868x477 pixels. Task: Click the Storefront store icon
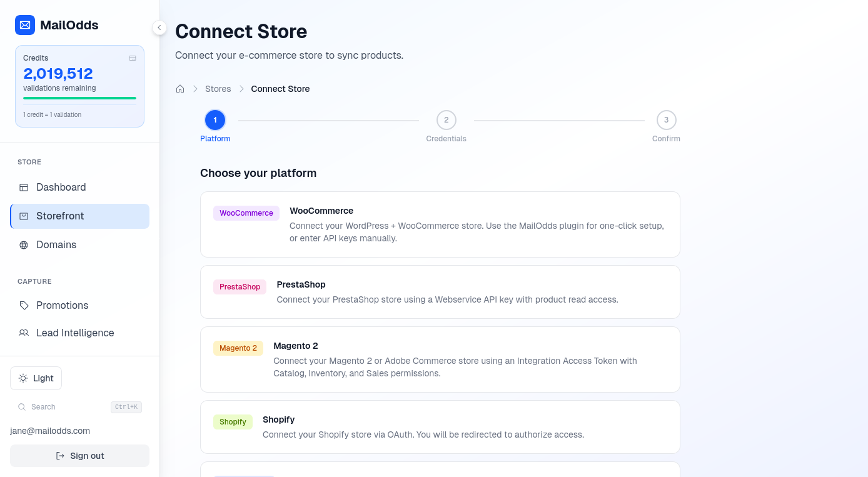23,216
